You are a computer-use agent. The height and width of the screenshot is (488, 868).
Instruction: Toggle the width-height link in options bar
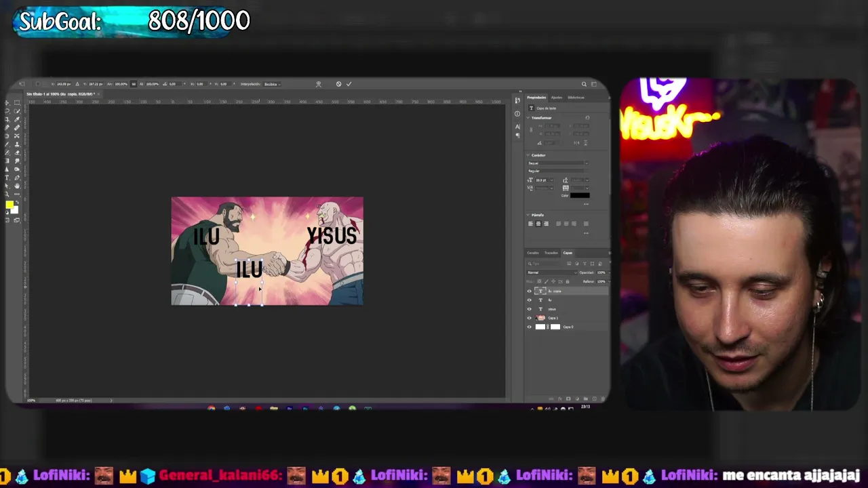134,84
